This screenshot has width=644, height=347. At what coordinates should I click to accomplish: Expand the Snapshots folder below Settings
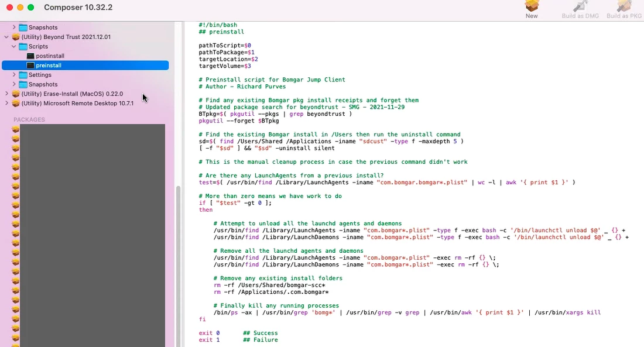pos(14,84)
